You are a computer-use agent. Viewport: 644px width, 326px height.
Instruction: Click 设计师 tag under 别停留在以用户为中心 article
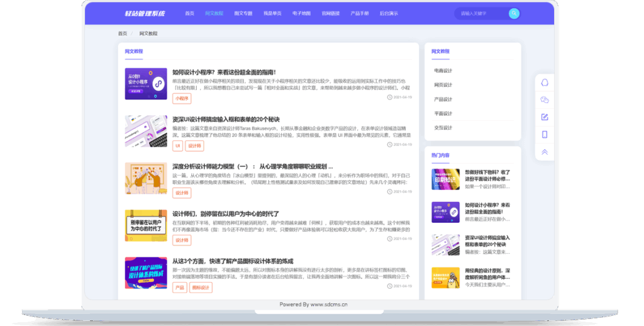click(x=182, y=240)
